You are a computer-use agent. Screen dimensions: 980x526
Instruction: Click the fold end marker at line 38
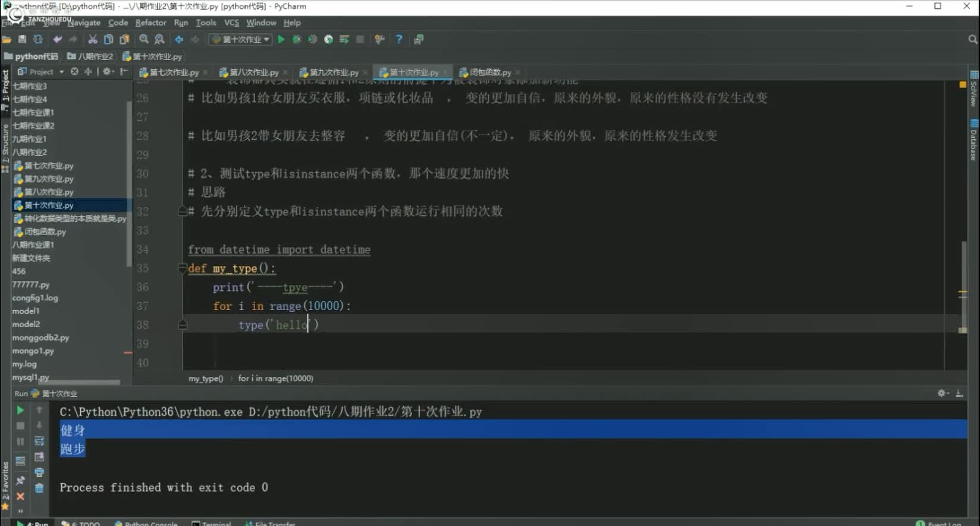point(183,325)
